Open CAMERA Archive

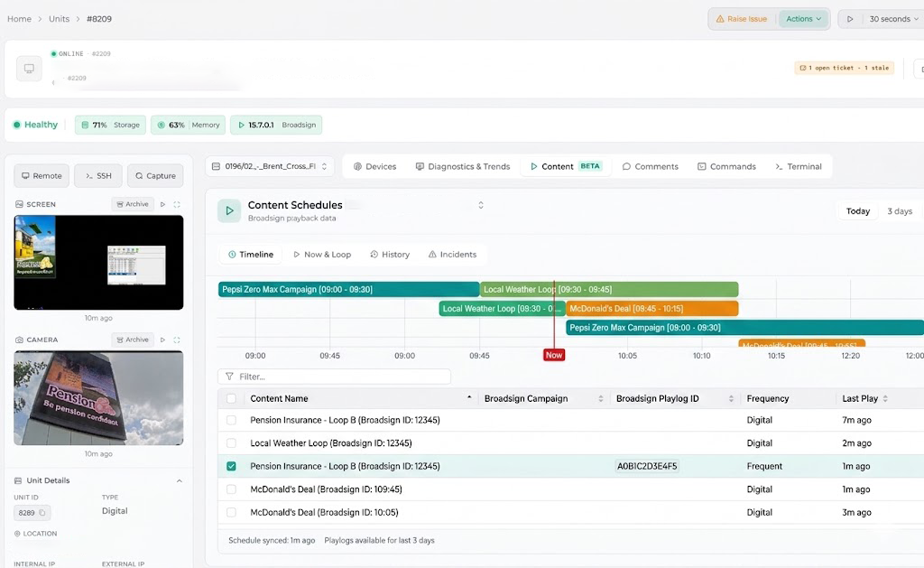(133, 340)
